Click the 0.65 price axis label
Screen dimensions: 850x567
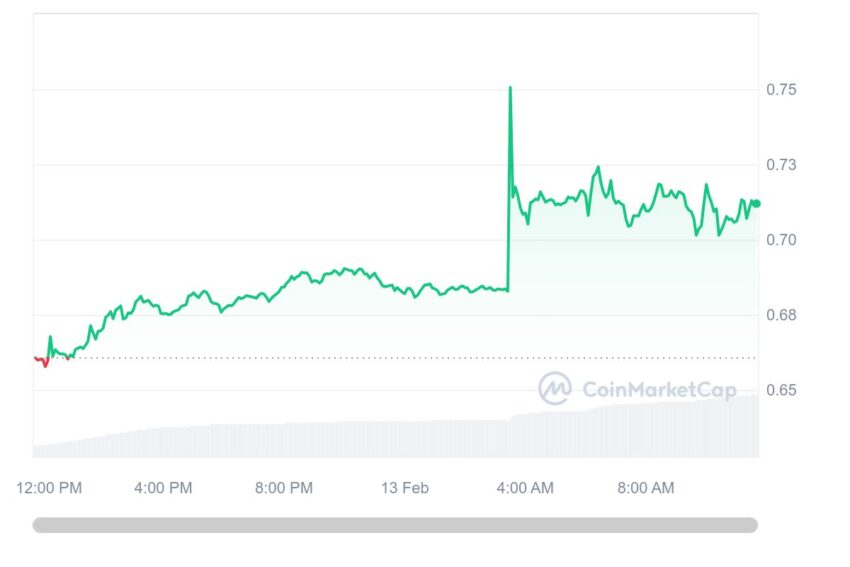(781, 390)
